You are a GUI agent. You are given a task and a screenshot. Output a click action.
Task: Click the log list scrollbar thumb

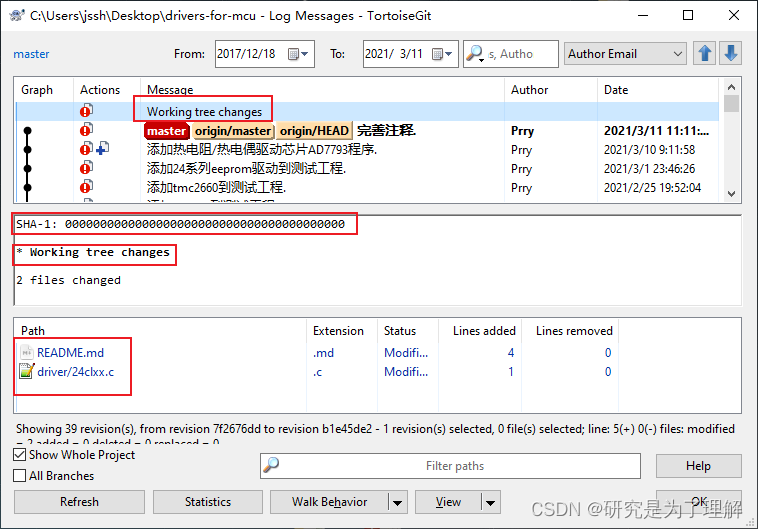tap(731, 103)
